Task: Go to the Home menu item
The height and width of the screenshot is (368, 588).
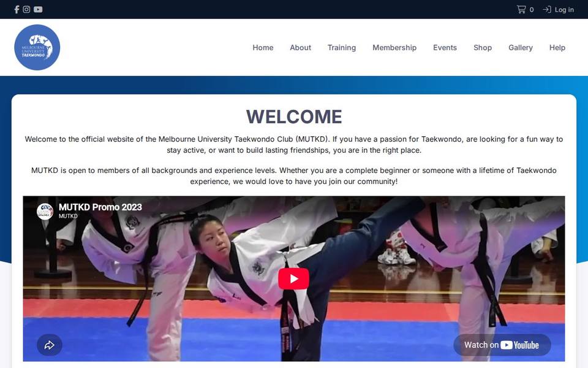Action: click(x=263, y=48)
